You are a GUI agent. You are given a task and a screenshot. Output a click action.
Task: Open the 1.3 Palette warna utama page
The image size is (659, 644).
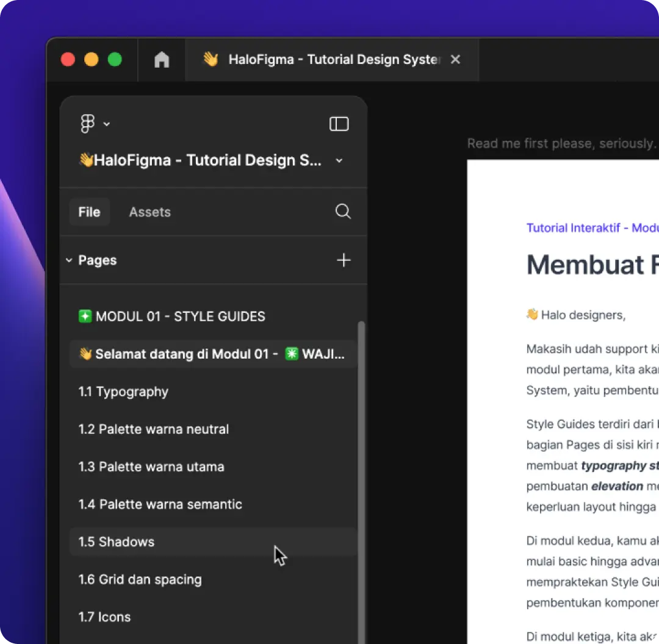214,467
